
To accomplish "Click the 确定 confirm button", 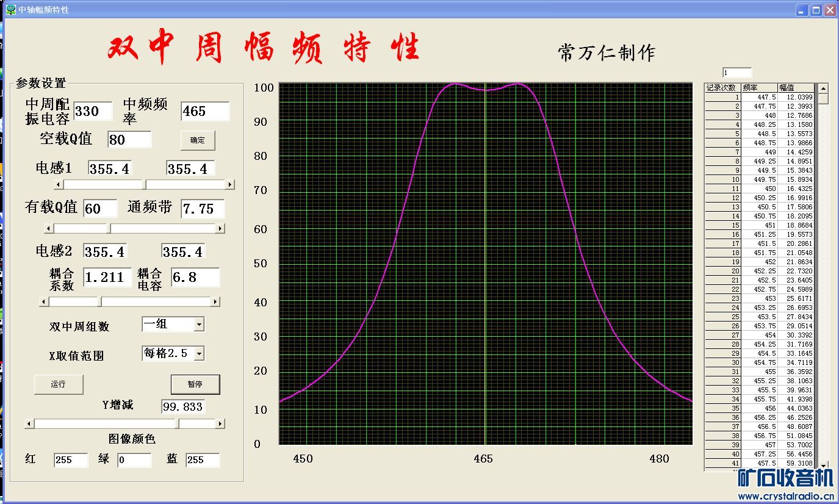I will click(x=198, y=140).
